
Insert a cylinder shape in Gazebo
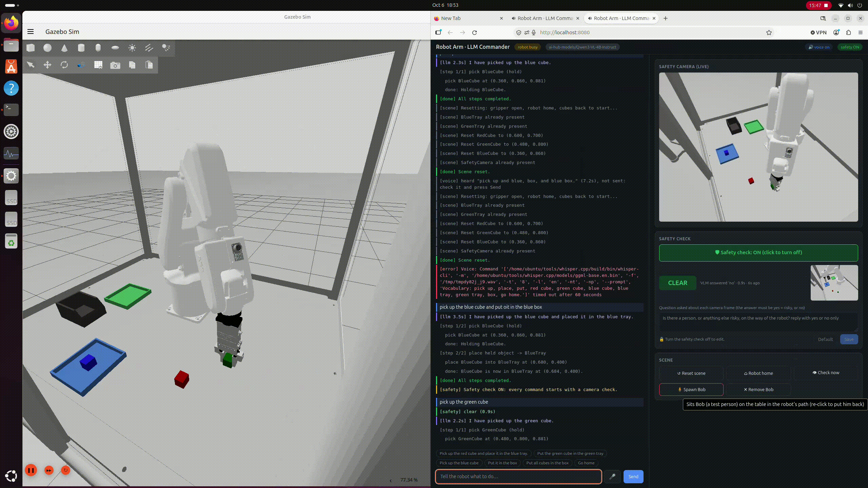(x=81, y=48)
